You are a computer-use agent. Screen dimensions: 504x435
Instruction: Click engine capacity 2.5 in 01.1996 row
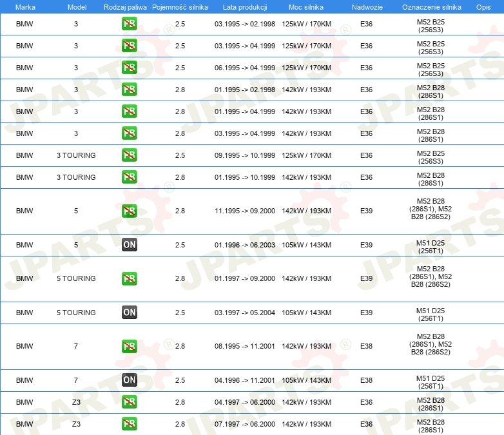pos(180,245)
